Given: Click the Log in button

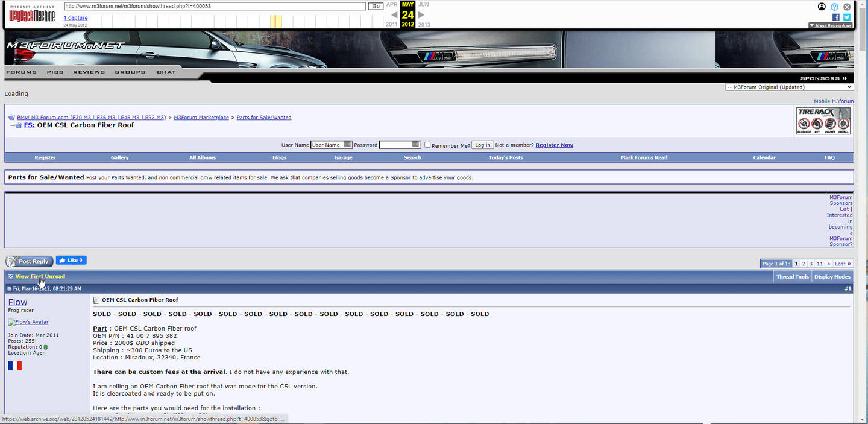Looking at the screenshot, I should pos(482,145).
